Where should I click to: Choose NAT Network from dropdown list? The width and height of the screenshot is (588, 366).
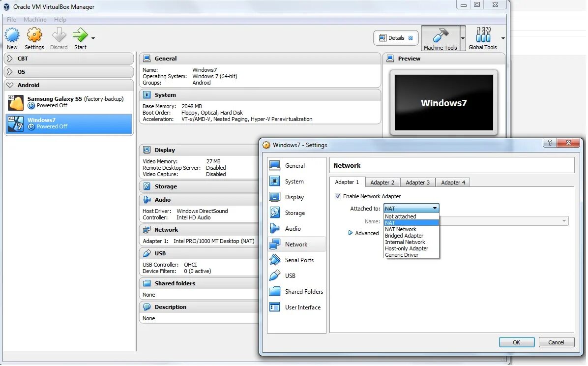click(x=412, y=229)
